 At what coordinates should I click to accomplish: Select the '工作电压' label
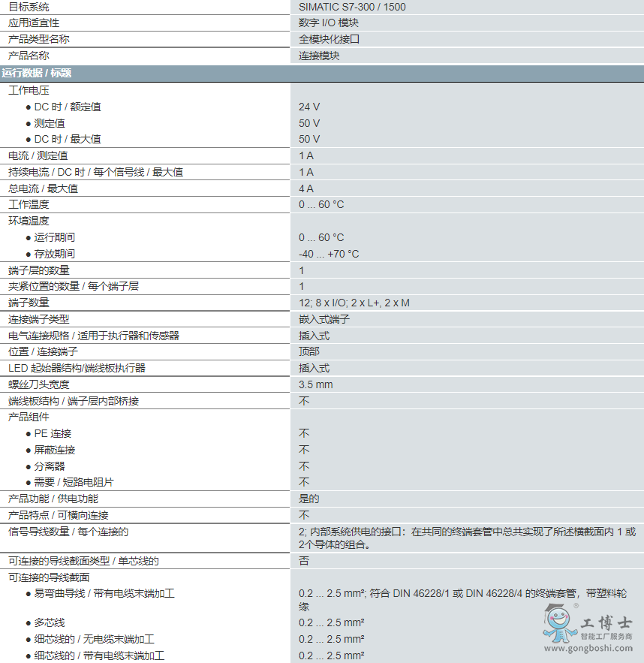point(29,90)
